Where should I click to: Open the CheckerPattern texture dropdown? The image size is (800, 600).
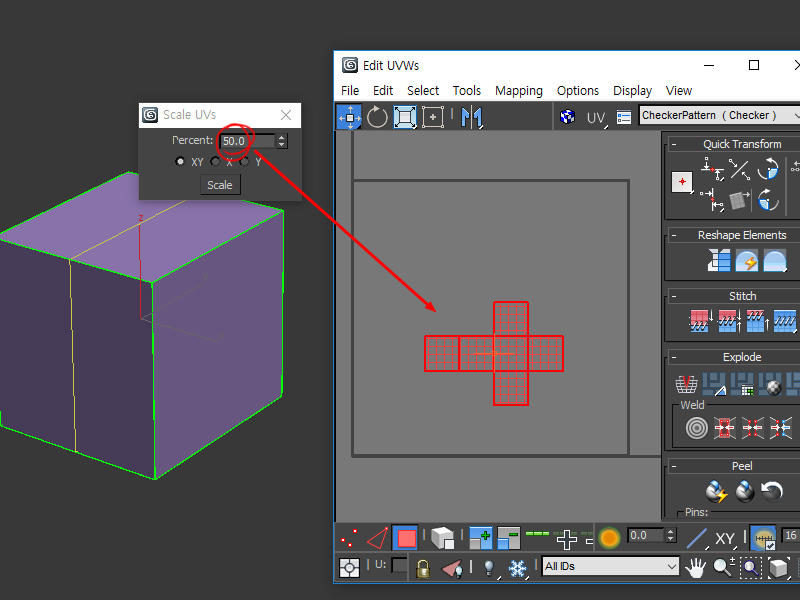coord(719,116)
